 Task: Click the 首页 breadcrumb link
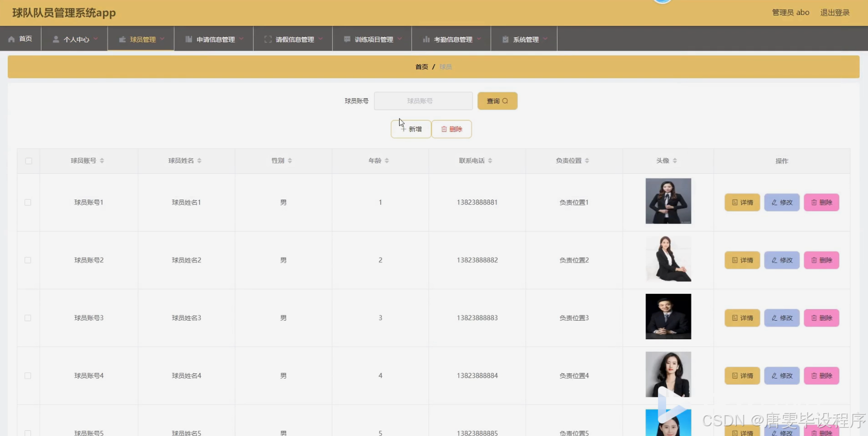422,67
